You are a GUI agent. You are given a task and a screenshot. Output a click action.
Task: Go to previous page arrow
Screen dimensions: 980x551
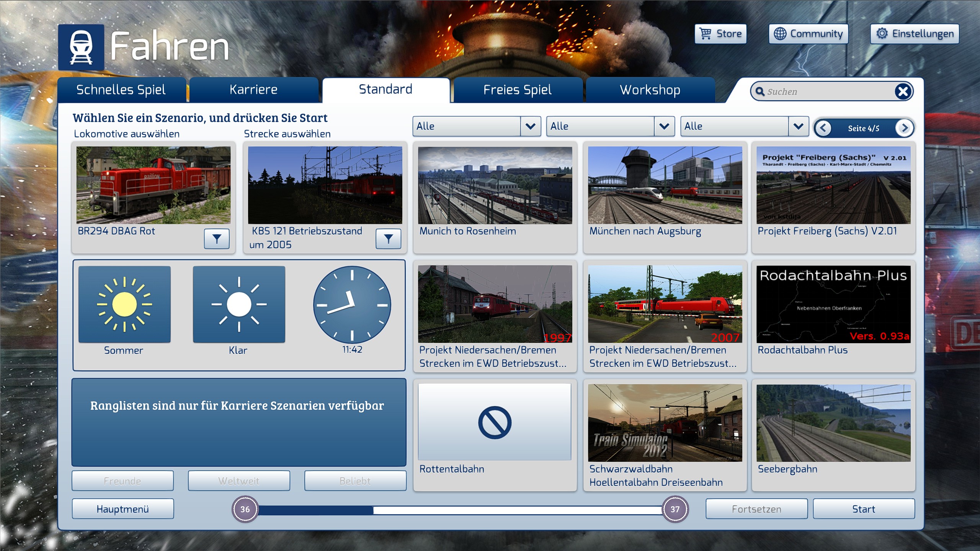[x=823, y=128]
